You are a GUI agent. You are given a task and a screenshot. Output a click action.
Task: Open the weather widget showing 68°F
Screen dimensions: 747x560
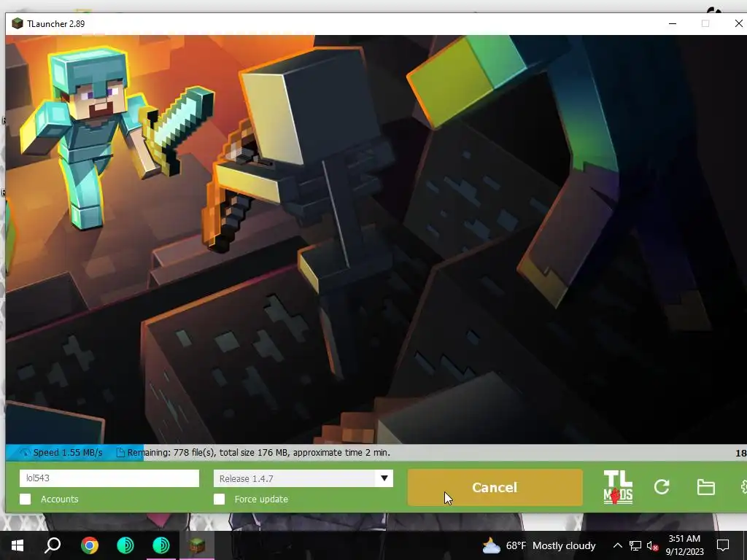pyautogui.click(x=539, y=545)
